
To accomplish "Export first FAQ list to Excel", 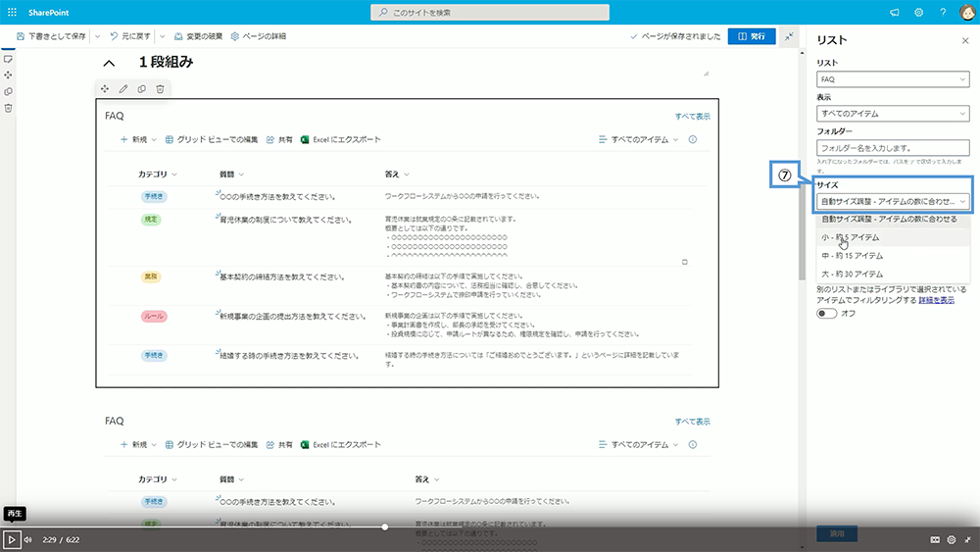I will 341,139.
